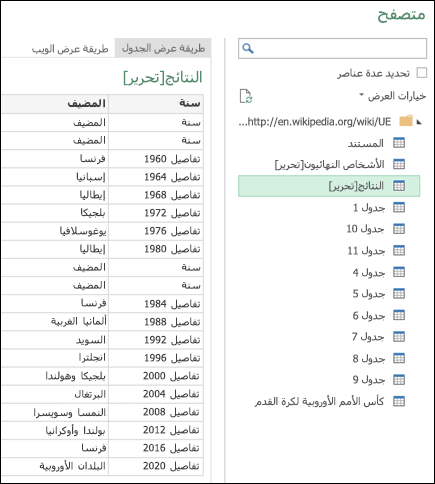435x484 pixels.
Task: Select الأشخاص النهائيون[تحرير] tree item
Action: (x=329, y=165)
